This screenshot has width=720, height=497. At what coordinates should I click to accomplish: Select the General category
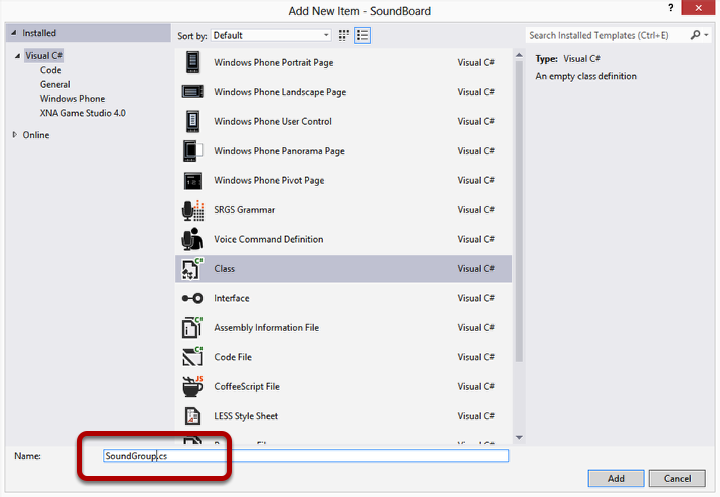pos(55,85)
